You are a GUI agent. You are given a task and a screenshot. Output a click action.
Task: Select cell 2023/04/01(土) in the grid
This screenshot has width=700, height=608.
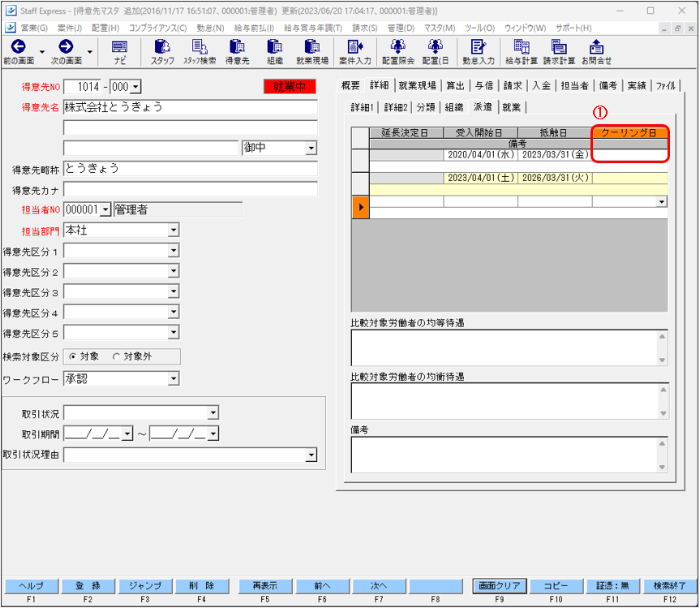coord(481,178)
